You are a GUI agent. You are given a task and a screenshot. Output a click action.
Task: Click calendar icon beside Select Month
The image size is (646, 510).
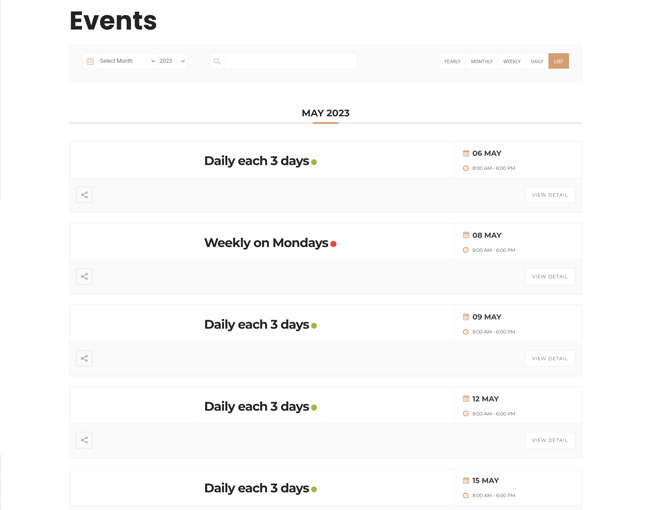[x=90, y=61]
